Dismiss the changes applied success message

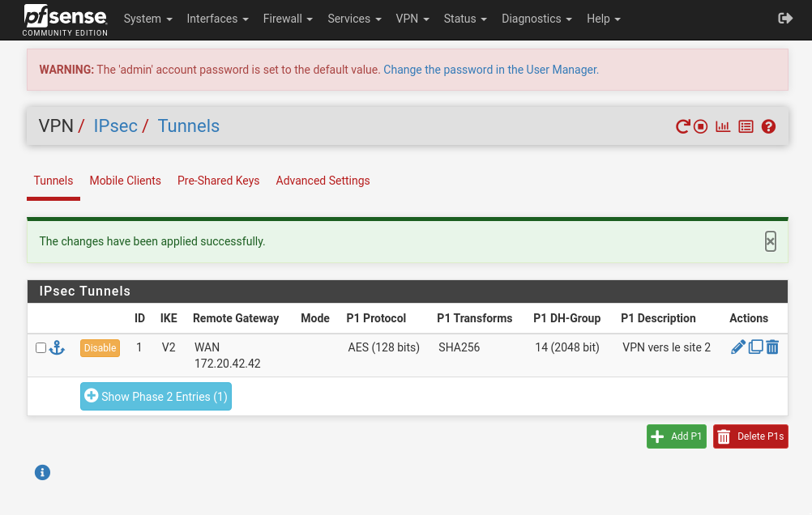(x=770, y=241)
